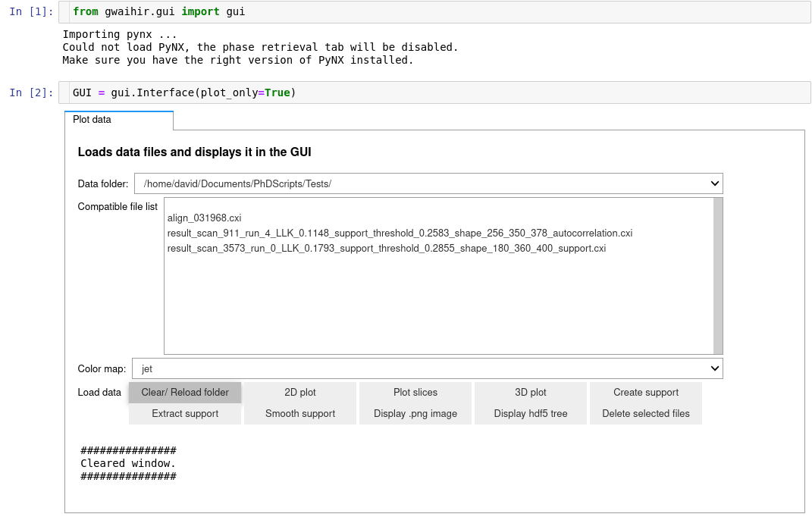Click Delete selected files
Image resolution: width=812 pixels, height=517 pixels.
(646, 414)
